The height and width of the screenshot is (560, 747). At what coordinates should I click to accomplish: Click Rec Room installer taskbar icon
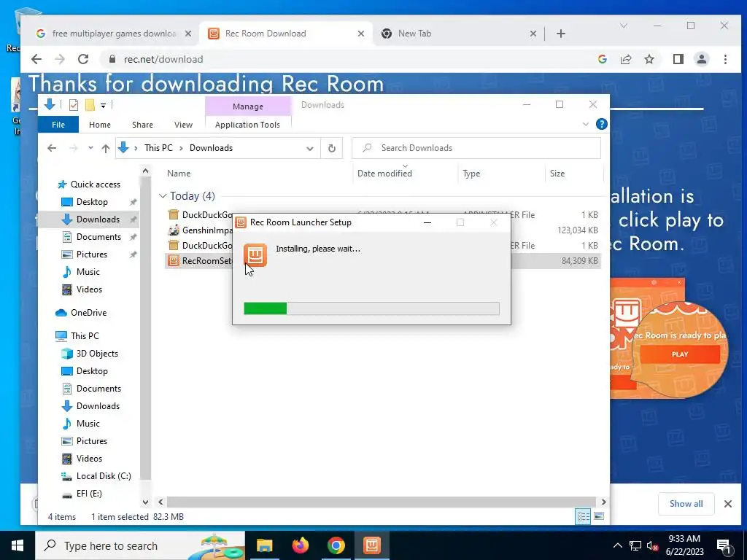371,545
